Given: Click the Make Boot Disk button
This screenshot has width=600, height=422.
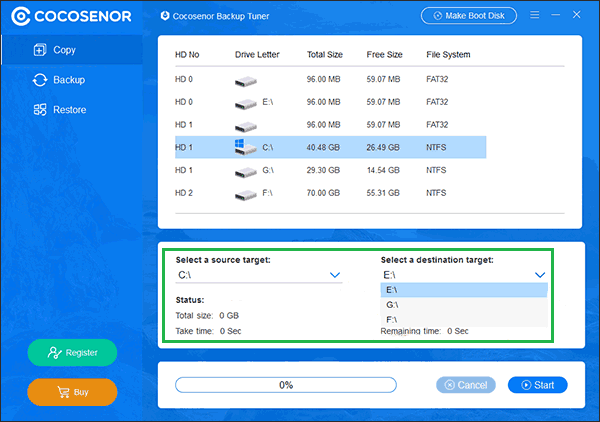Looking at the screenshot, I should [x=470, y=16].
